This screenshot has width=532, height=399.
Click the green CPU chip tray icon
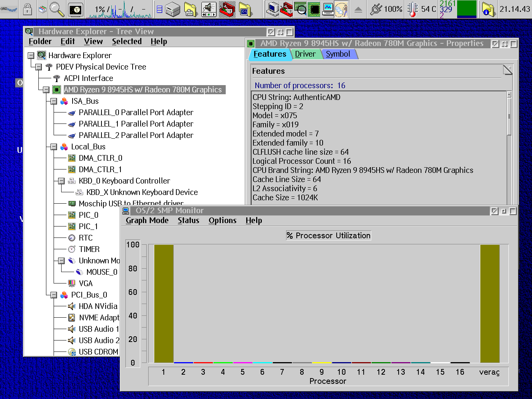click(314, 9)
